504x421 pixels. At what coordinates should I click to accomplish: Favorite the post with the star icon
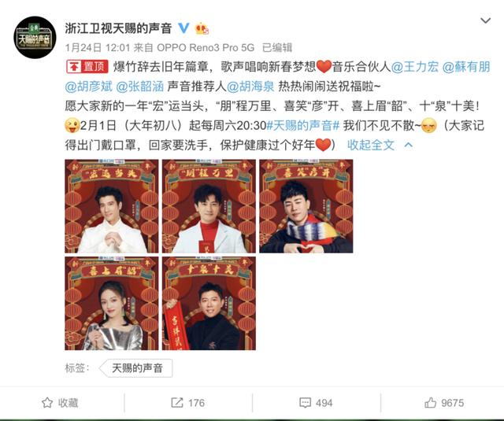[x=60, y=403]
